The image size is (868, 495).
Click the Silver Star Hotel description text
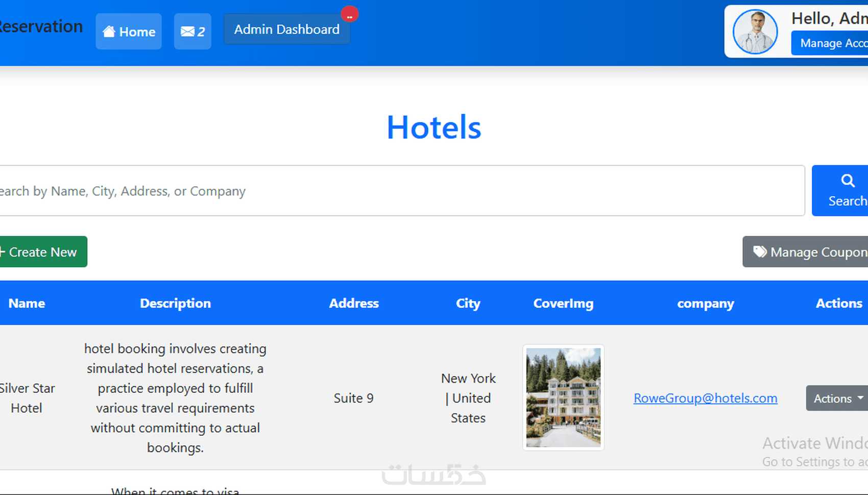[x=175, y=398]
